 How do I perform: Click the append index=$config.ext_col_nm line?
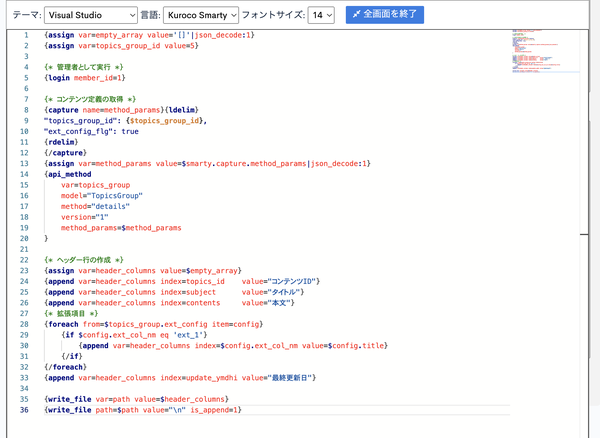233,346
